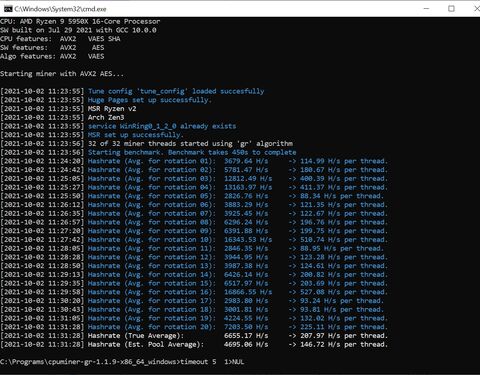Click the rotation 18 hashrate 3001.81 H/s
Screen dimensions: 480x375
click(246, 309)
